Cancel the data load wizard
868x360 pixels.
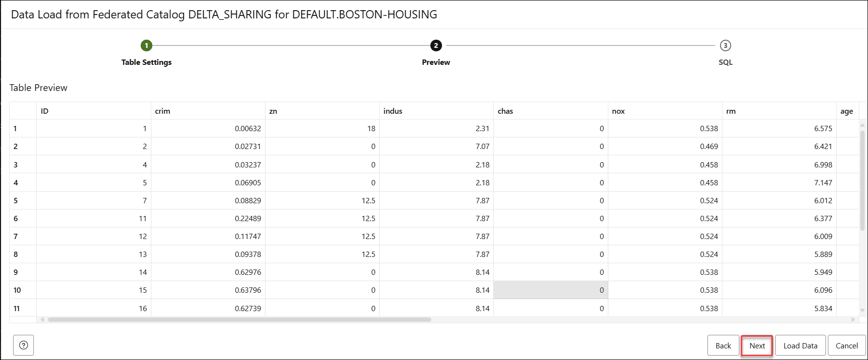pyautogui.click(x=847, y=345)
